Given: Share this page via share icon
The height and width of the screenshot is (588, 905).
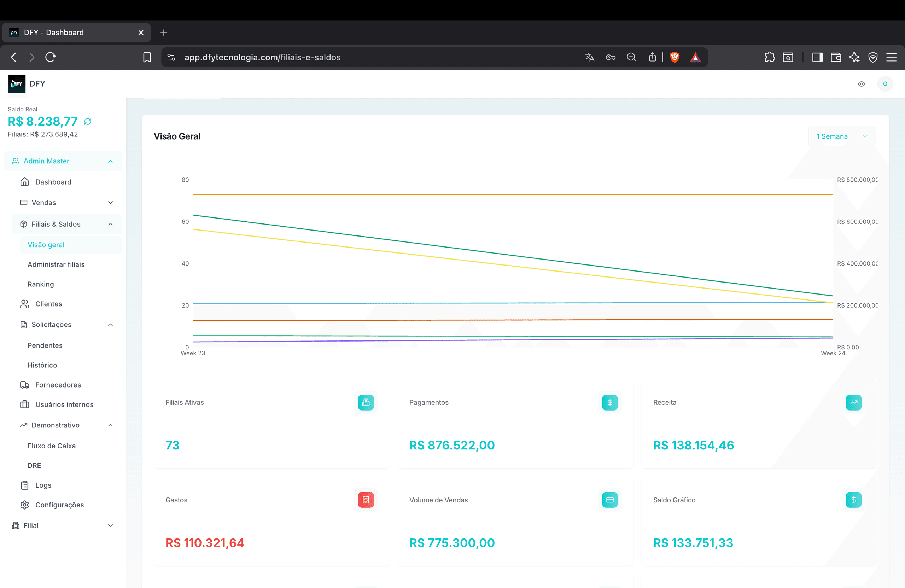Looking at the screenshot, I should coord(652,57).
